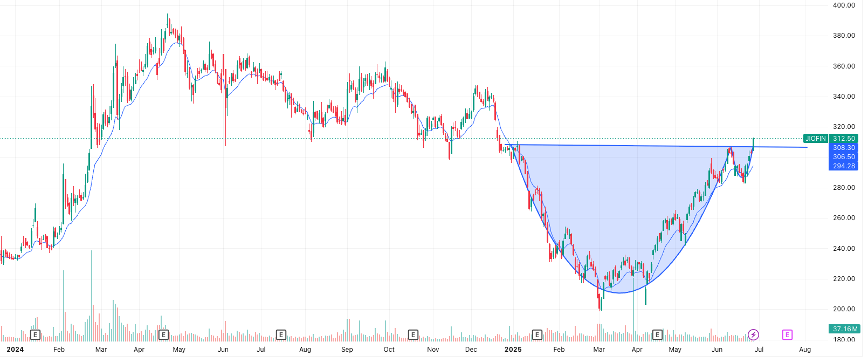Viewport: 868px width, 362px height.
Task: Open earnings marker between Jul and Aug
Action: [281, 335]
